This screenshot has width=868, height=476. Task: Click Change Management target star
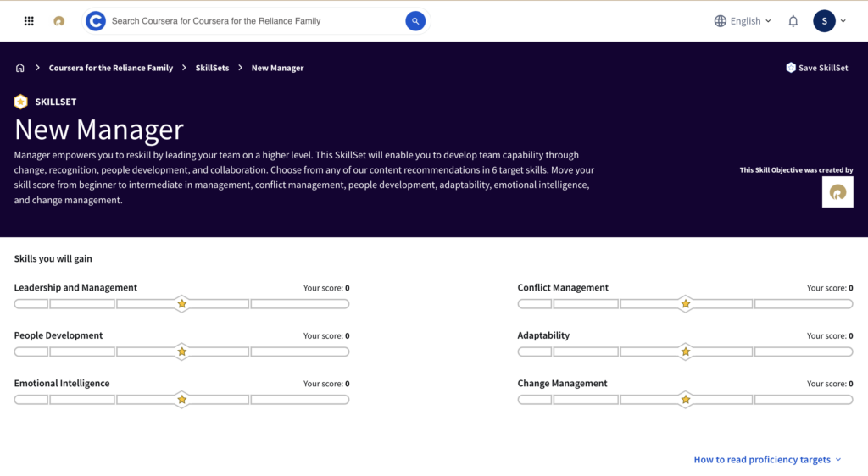[685, 399]
